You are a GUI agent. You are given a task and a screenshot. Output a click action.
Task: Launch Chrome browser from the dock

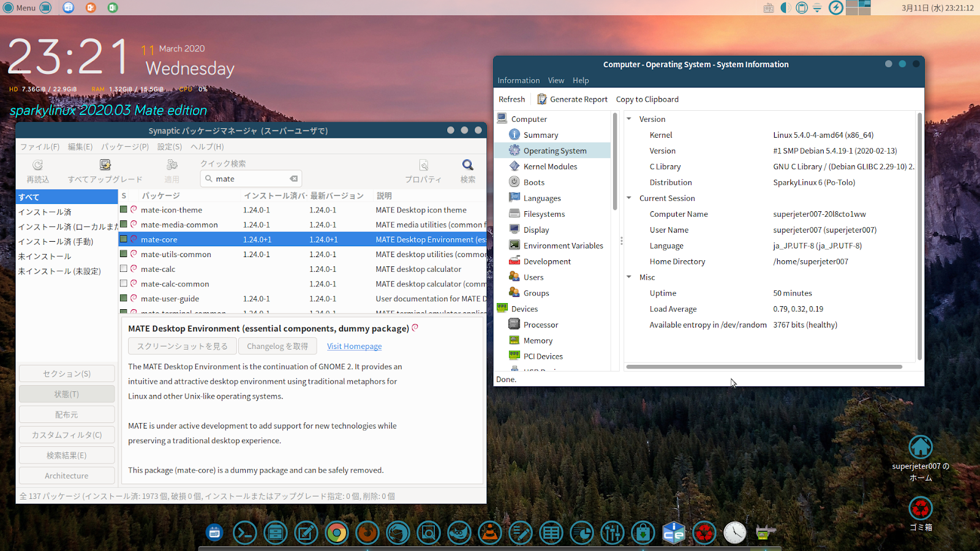tap(336, 533)
